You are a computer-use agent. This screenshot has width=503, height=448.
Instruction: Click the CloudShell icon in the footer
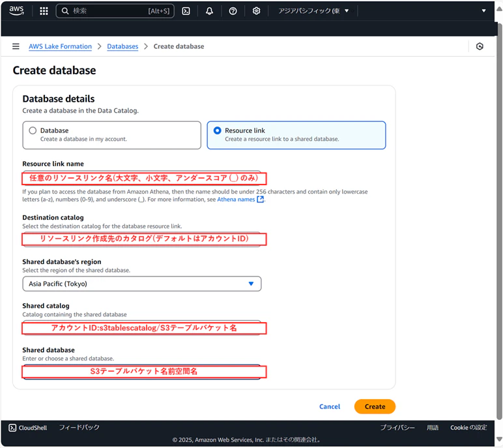point(12,428)
